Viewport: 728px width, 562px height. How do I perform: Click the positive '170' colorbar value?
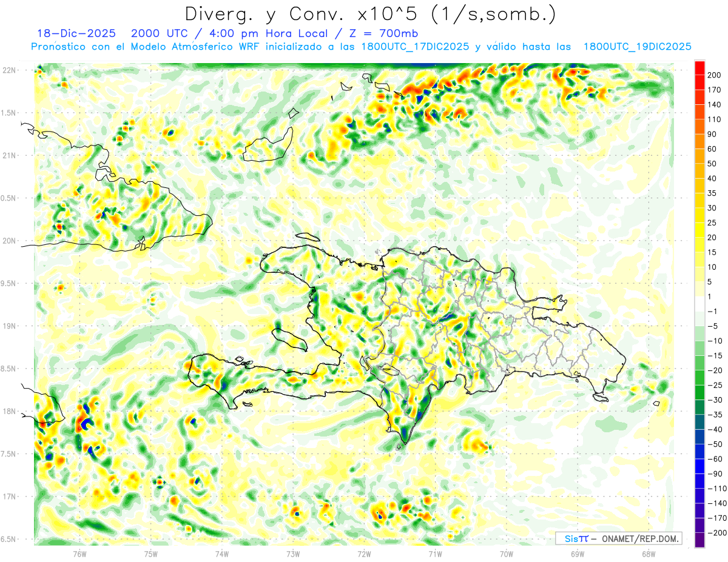[715, 90]
